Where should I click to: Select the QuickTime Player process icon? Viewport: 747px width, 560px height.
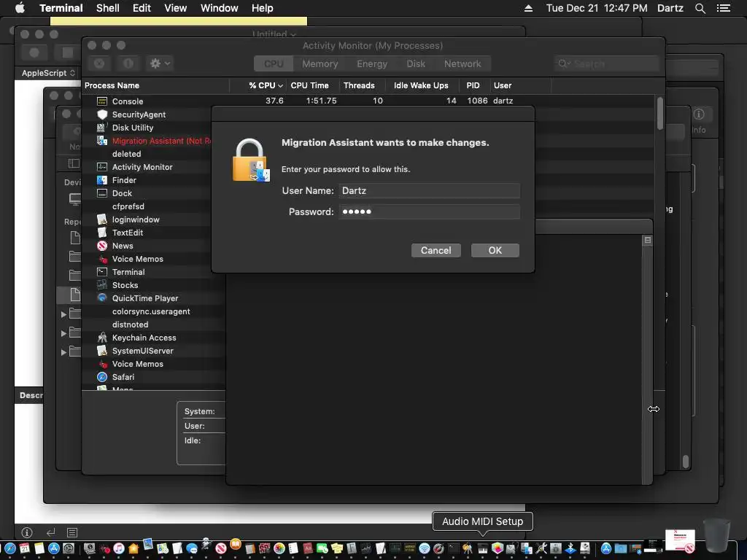tap(102, 297)
